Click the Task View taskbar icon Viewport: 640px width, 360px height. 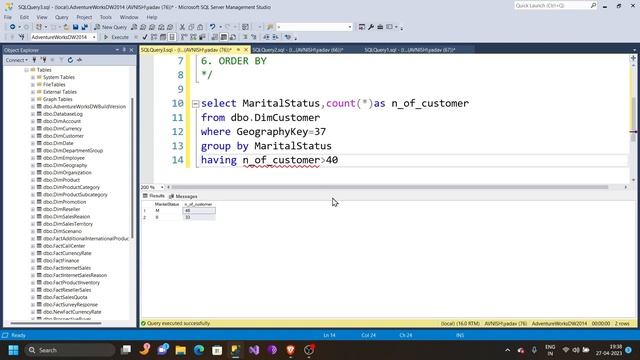[x=126, y=350]
